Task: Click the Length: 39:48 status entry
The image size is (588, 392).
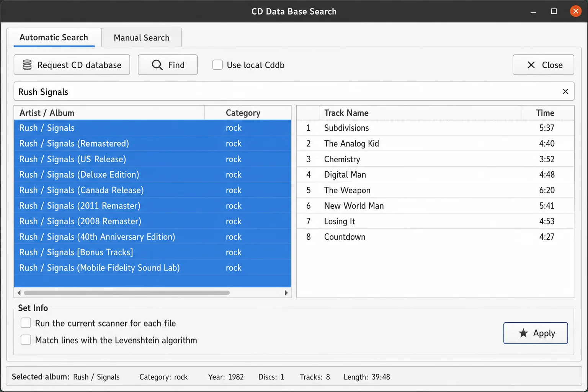Action: pyautogui.click(x=367, y=377)
